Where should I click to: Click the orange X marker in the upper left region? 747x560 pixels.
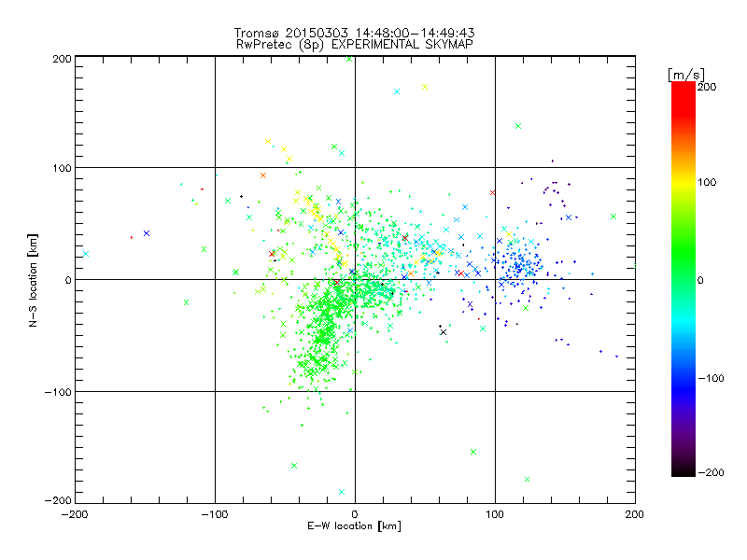pos(263,175)
